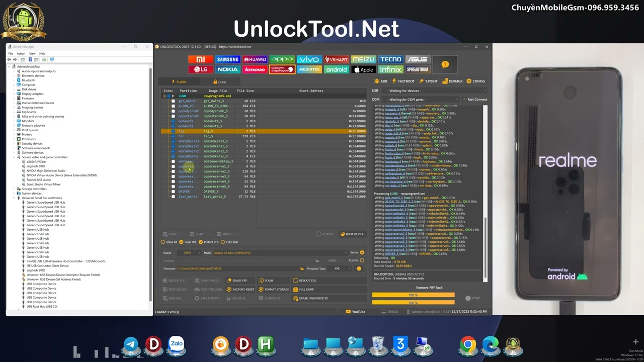The height and width of the screenshot is (362, 644).
Task: Click the BOOT DEVICE button
Action: click(352, 234)
